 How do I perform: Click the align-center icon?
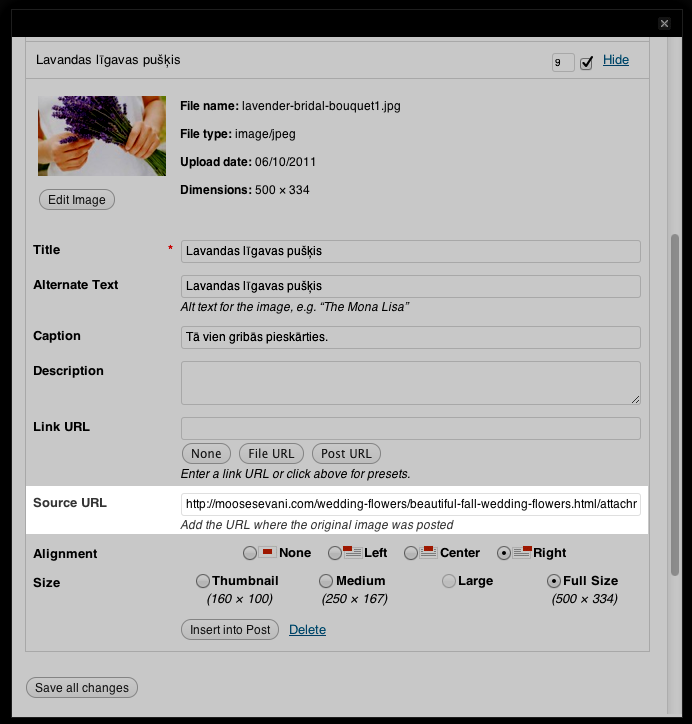[x=428, y=552]
